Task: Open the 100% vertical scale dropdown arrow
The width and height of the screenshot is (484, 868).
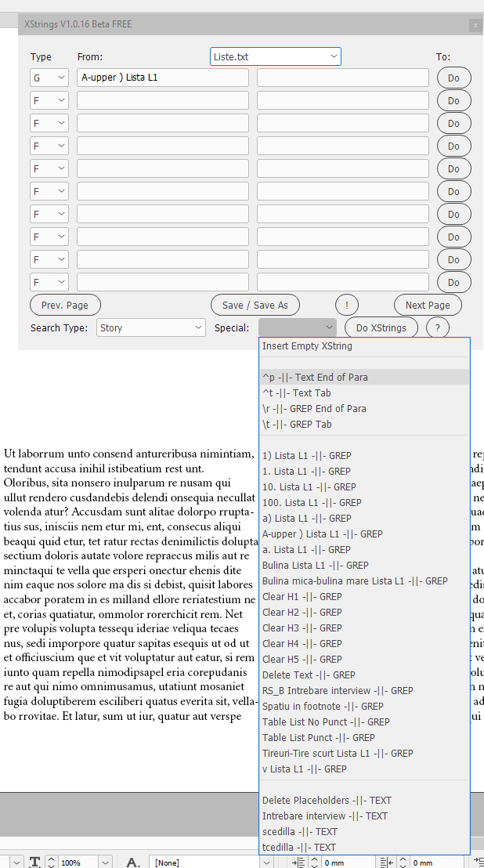Action: click(106, 863)
